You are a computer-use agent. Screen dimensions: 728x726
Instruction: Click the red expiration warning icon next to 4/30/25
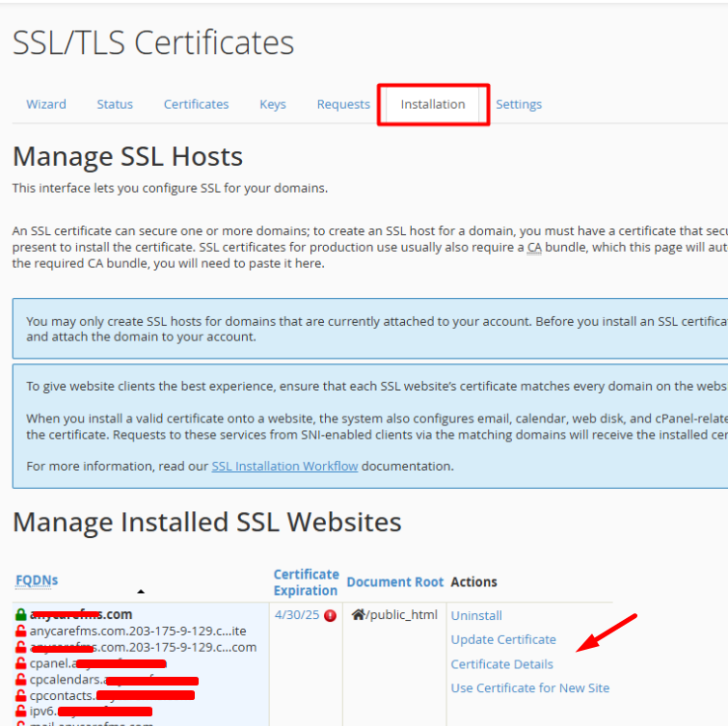pyautogui.click(x=330, y=615)
